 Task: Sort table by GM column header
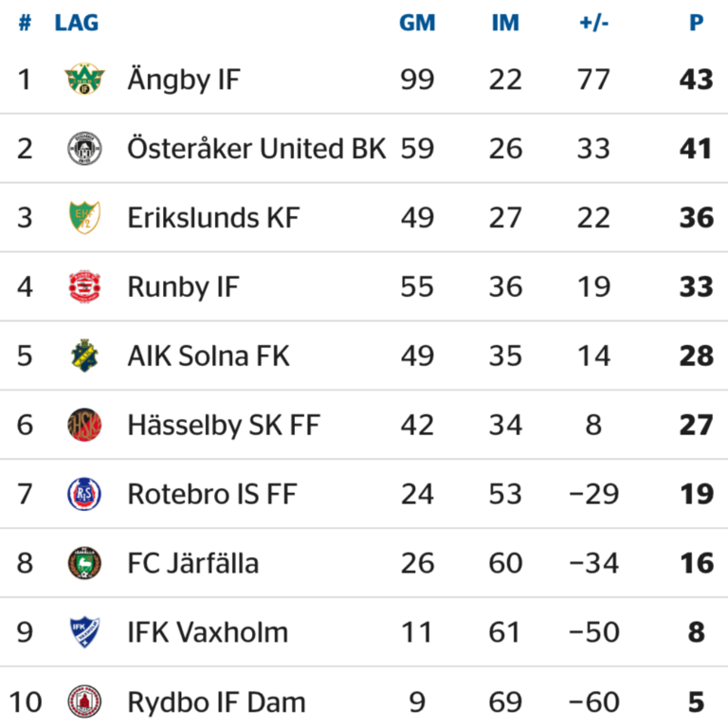point(417,23)
